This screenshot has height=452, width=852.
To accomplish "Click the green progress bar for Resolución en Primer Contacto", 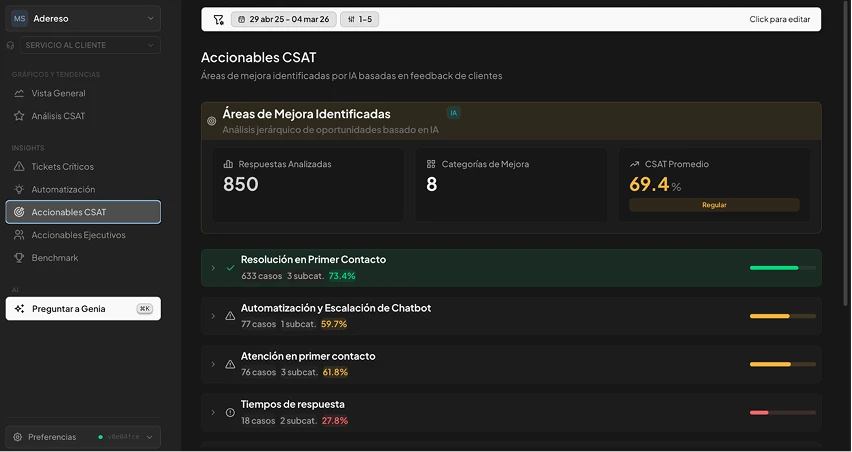I will [782, 268].
